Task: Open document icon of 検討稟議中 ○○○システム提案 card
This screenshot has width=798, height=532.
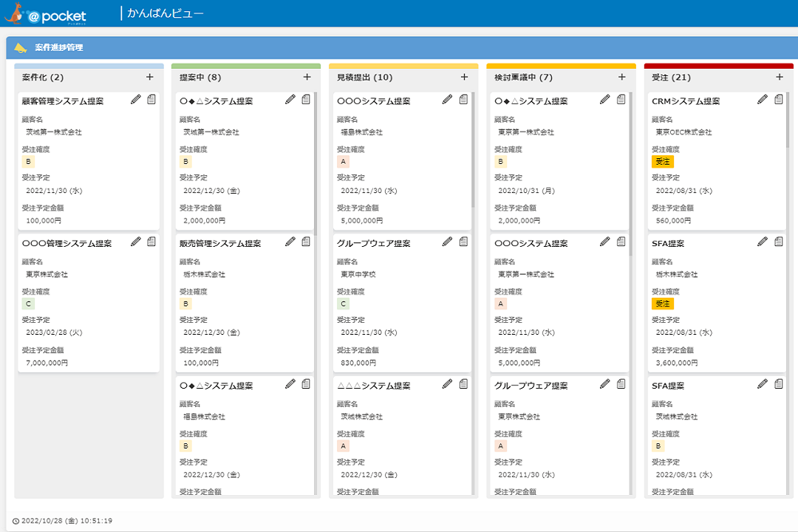Action: point(621,242)
